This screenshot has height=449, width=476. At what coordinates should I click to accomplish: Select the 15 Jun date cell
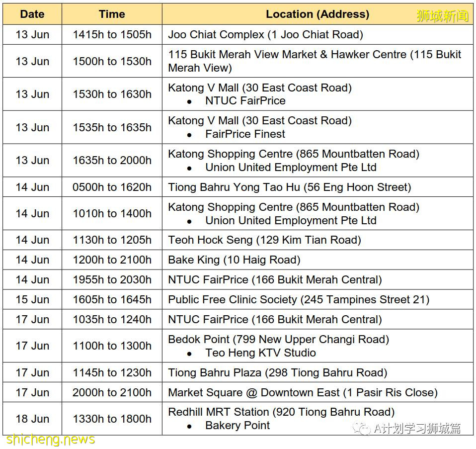coord(32,300)
